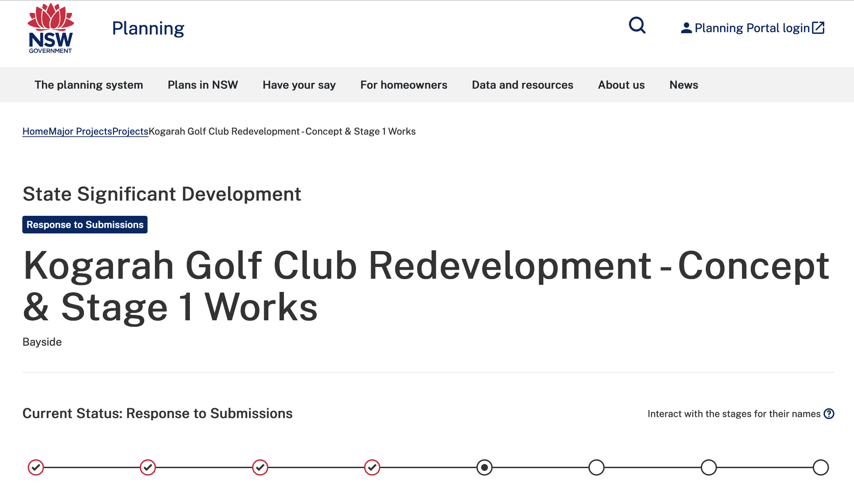854x504 pixels.
Task: Open the Planning site title link
Action: click(x=148, y=29)
